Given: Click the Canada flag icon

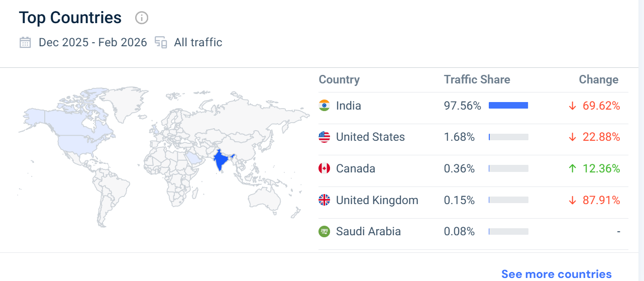Looking at the screenshot, I should tap(325, 168).
